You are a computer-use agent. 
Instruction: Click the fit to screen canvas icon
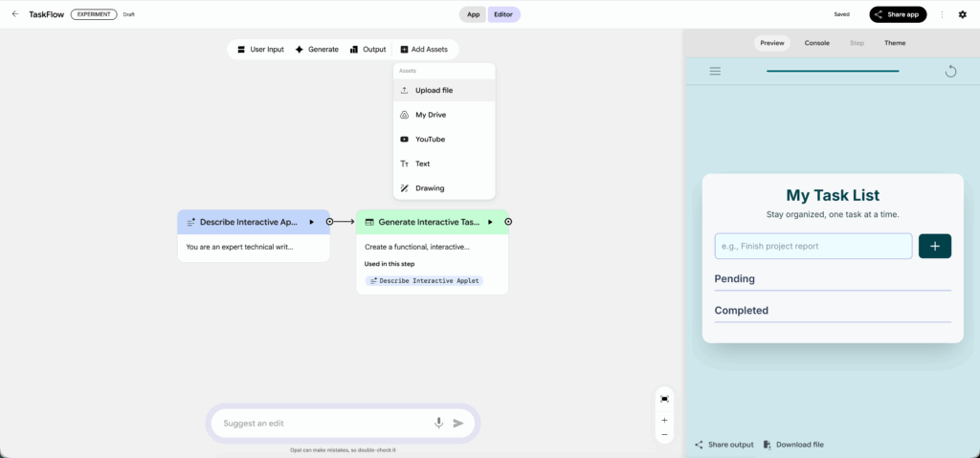click(664, 398)
